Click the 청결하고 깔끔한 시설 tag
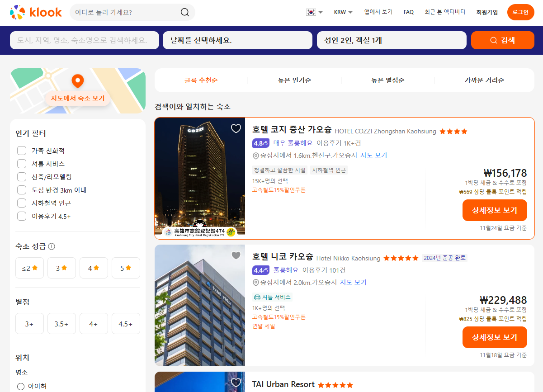The height and width of the screenshot is (392, 543). [x=280, y=170]
